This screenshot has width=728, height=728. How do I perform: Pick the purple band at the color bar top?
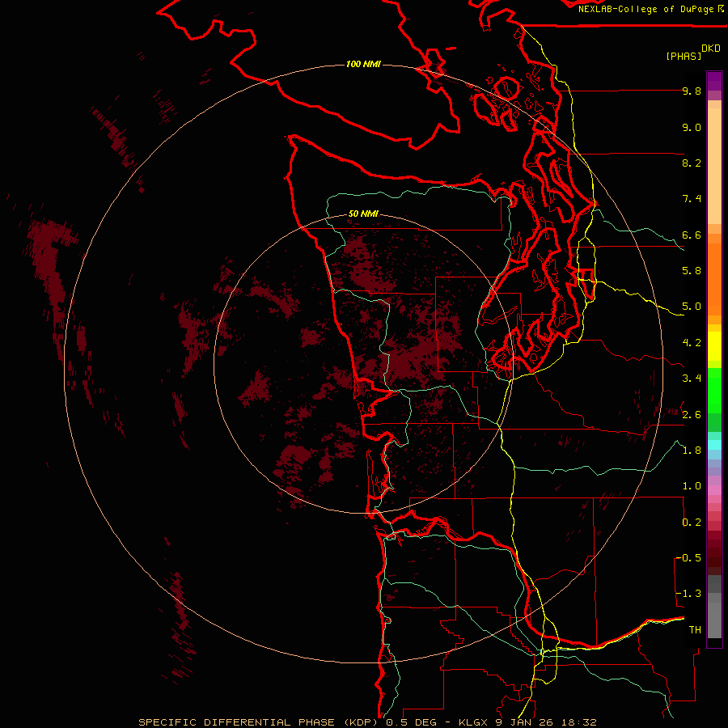click(x=714, y=81)
